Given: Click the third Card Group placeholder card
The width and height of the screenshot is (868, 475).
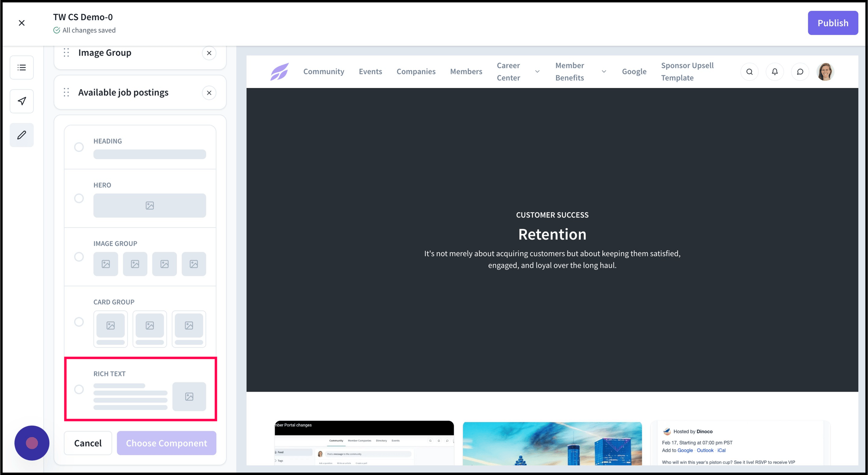Looking at the screenshot, I should (x=189, y=329).
